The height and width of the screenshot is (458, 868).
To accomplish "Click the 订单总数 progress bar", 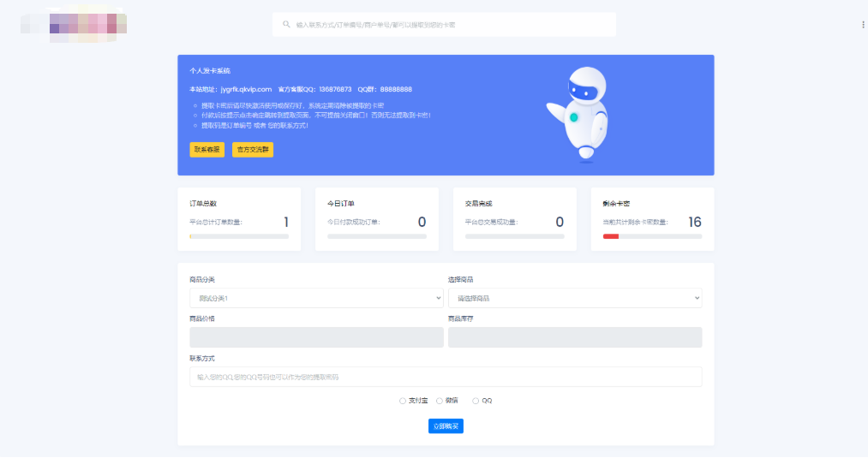I will click(238, 236).
